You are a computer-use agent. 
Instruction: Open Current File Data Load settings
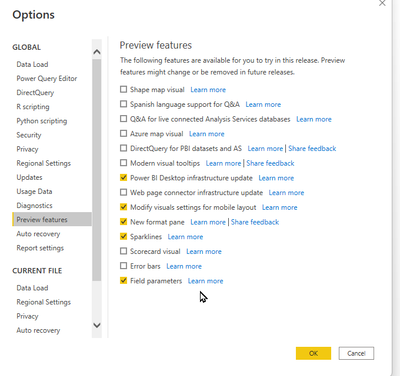32,288
